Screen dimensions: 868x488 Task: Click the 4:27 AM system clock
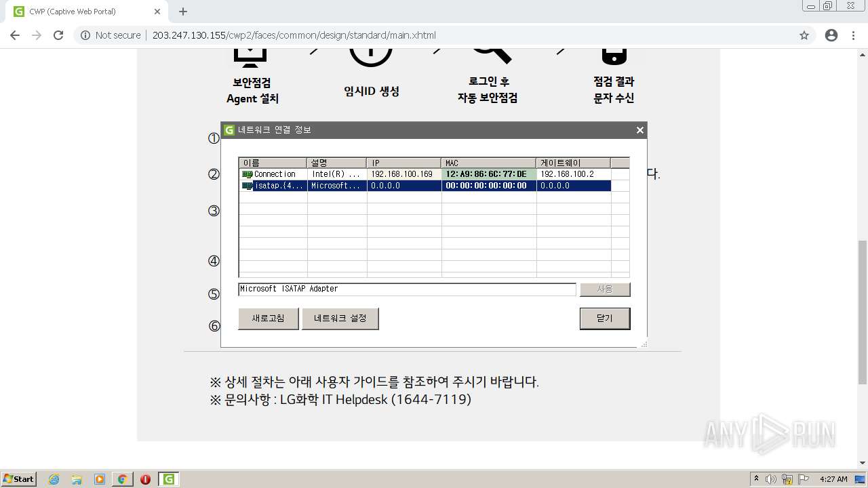[x=833, y=479]
